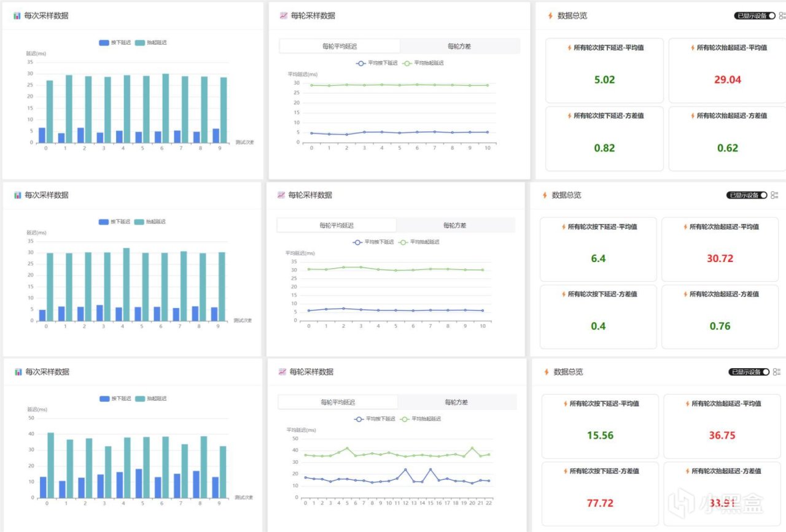Click the teal 抬起延迟 legend swatch in topmost bar chart
This screenshot has height=532, width=786.
tap(139, 42)
